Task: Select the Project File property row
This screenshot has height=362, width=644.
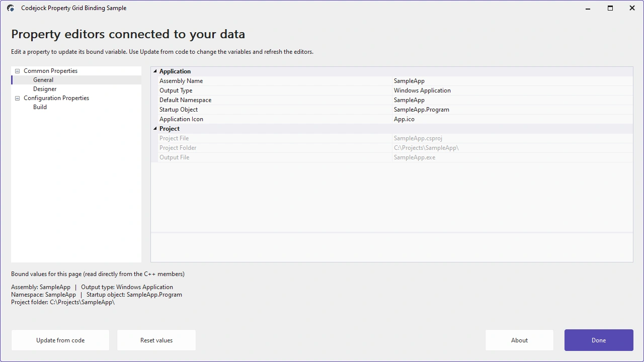Action: [392, 138]
